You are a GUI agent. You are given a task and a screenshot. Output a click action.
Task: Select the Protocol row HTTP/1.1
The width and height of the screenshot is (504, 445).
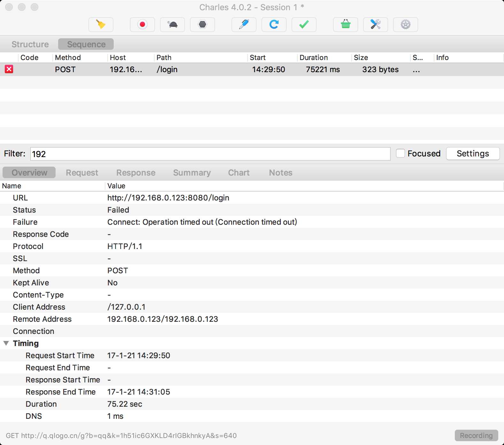click(252, 246)
